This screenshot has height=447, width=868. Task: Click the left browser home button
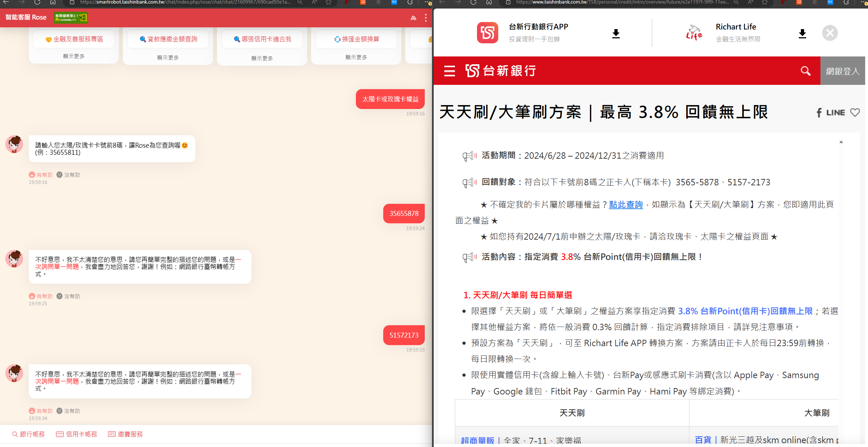point(53,2)
